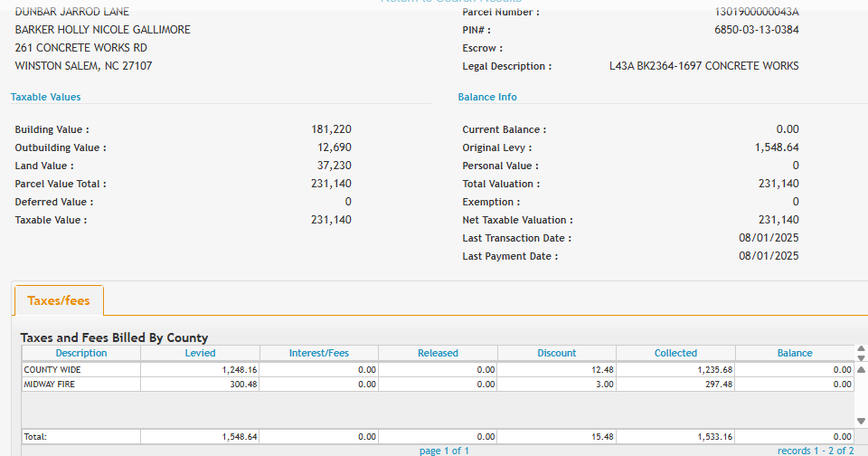Click the header sort-up arrow icon

(x=861, y=348)
